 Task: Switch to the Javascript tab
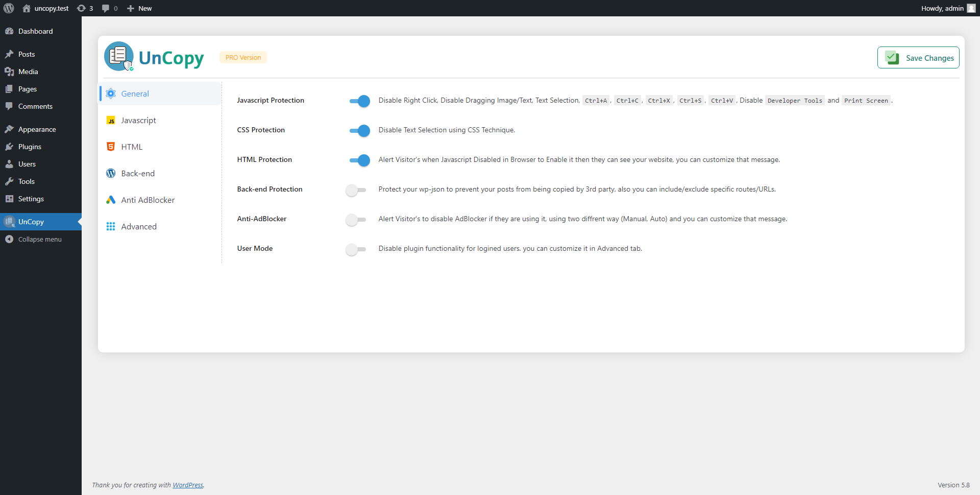(x=161, y=120)
